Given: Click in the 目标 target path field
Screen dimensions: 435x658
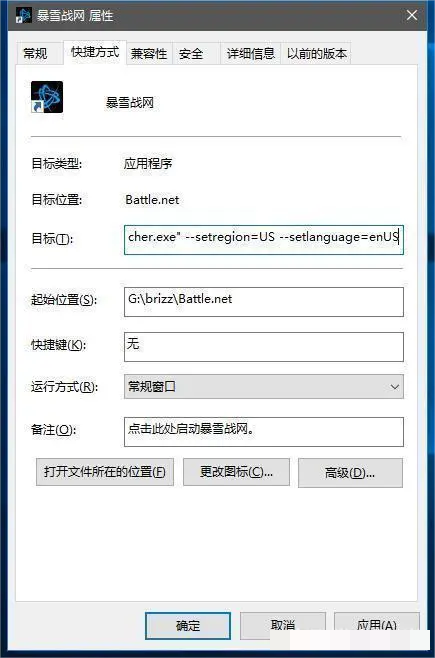Looking at the screenshot, I should click(264, 240).
